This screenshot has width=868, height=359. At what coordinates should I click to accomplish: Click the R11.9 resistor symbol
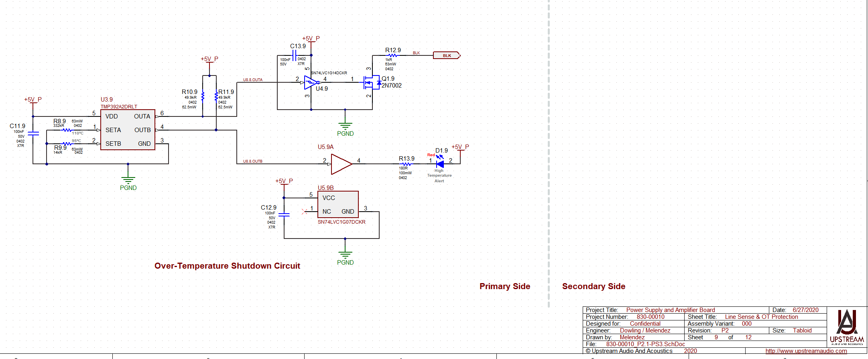coord(216,96)
